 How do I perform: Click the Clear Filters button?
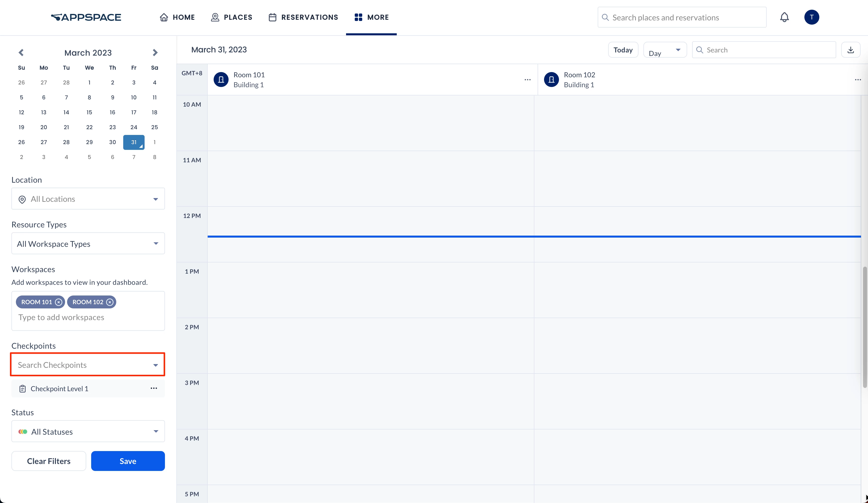[x=48, y=461]
